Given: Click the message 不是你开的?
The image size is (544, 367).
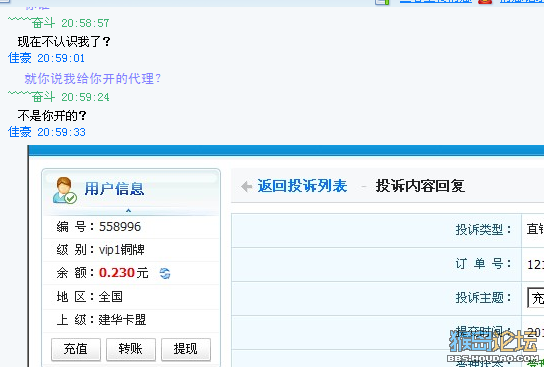Looking at the screenshot, I should tap(52, 116).
